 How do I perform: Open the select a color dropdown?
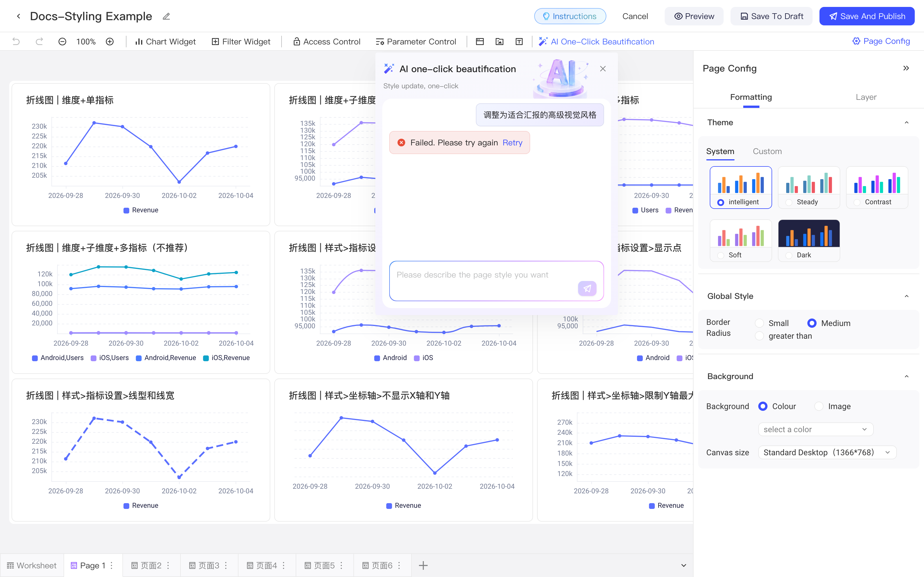click(x=815, y=429)
